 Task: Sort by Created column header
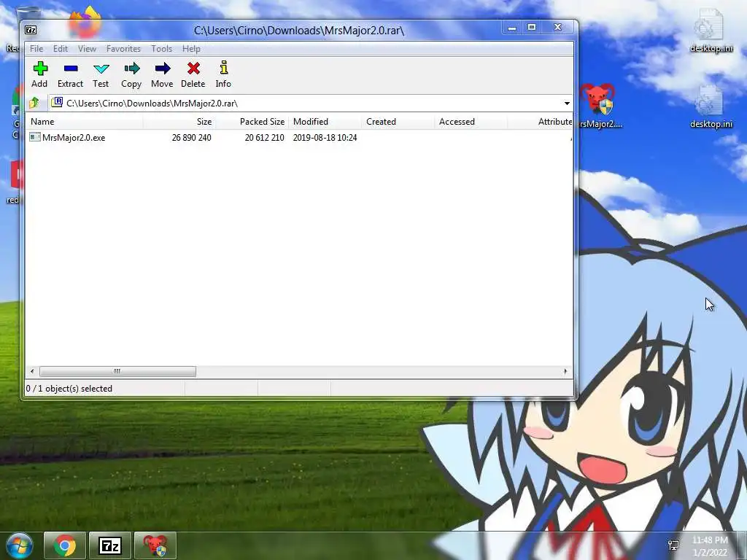tap(398, 122)
